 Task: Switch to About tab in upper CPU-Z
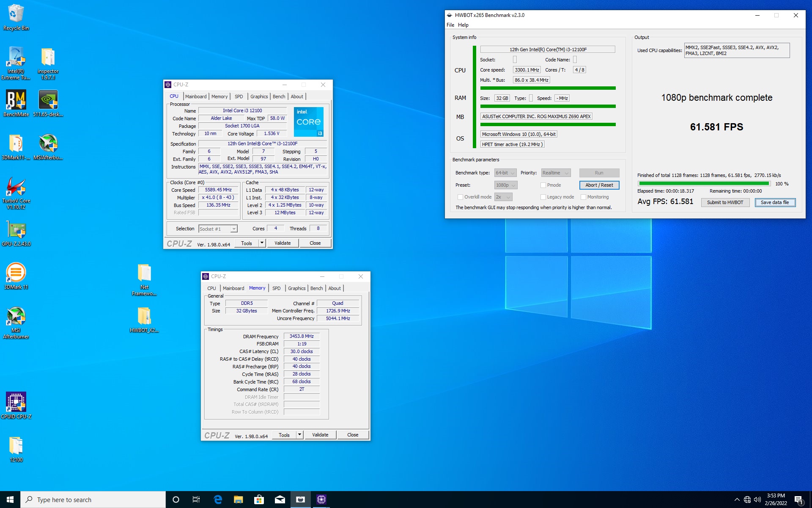(x=297, y=97)
